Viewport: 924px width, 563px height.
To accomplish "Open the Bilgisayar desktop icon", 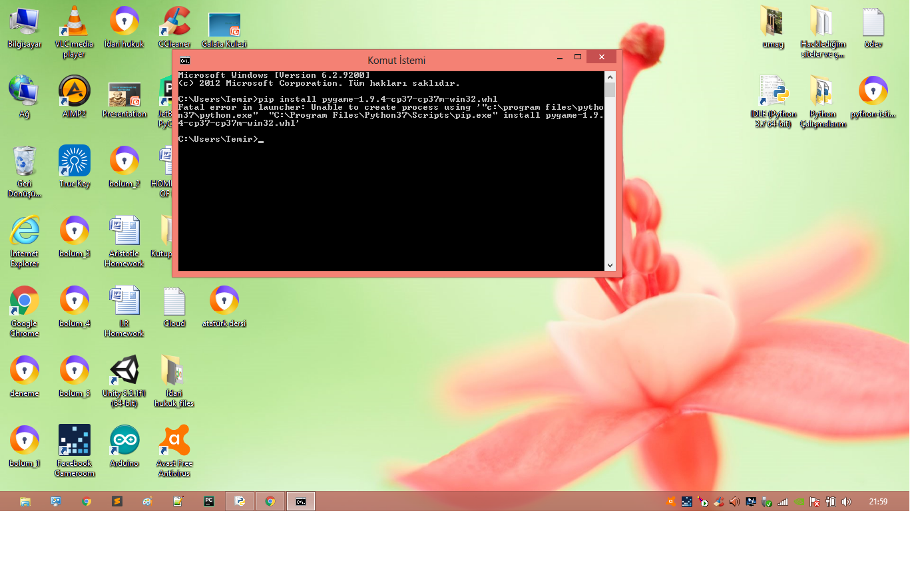I will tap(24, 27).
